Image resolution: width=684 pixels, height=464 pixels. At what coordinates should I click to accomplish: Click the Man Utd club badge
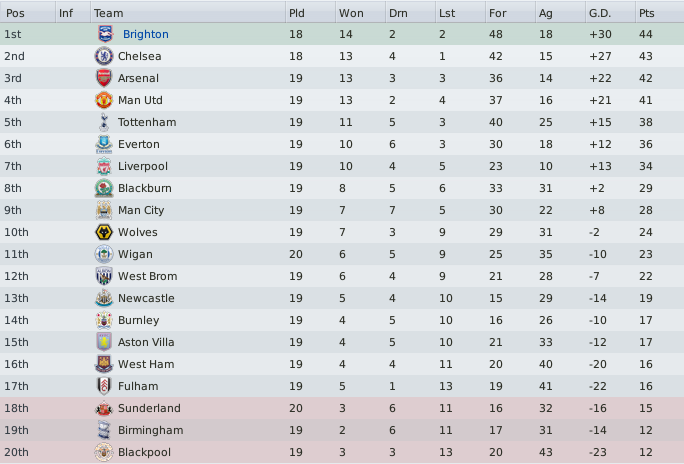tap(104, 100)
